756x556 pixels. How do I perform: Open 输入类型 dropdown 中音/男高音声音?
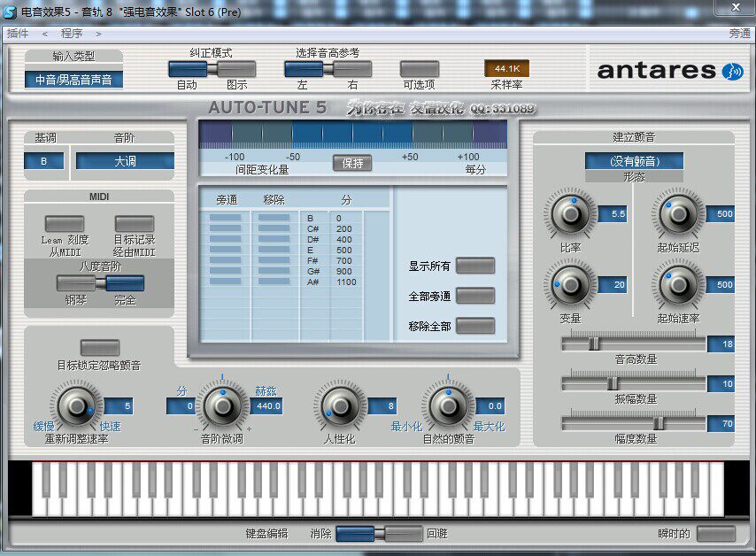point(73,80)
